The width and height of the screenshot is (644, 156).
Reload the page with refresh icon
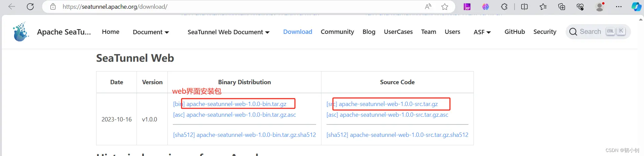tap(30, 7)
